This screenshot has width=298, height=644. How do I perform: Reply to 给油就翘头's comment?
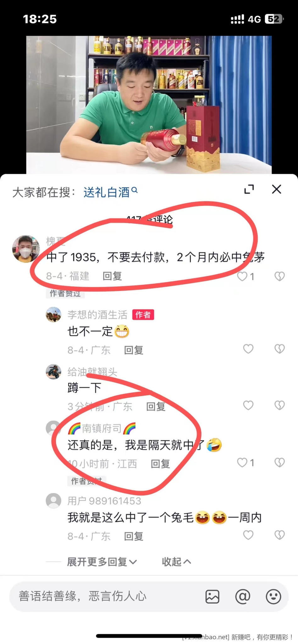click(156, 407)
